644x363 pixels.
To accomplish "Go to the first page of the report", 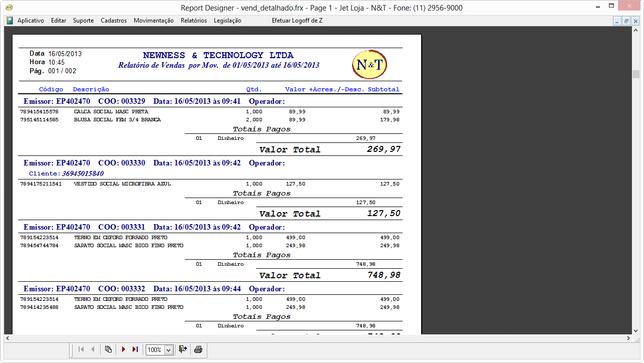I will 81,349.
